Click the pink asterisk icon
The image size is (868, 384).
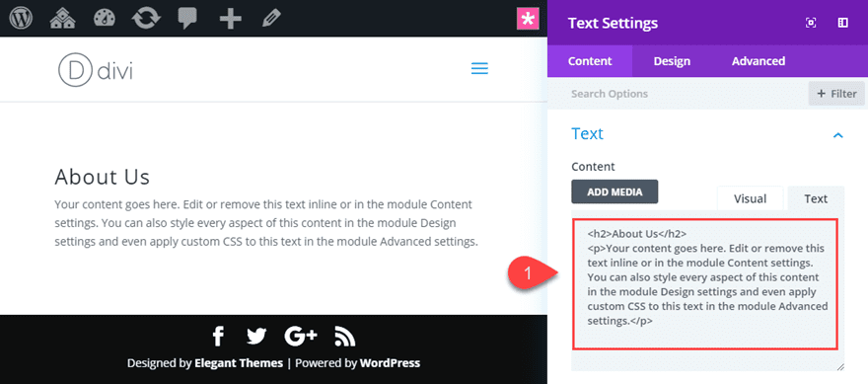click(x=528, y=20)
